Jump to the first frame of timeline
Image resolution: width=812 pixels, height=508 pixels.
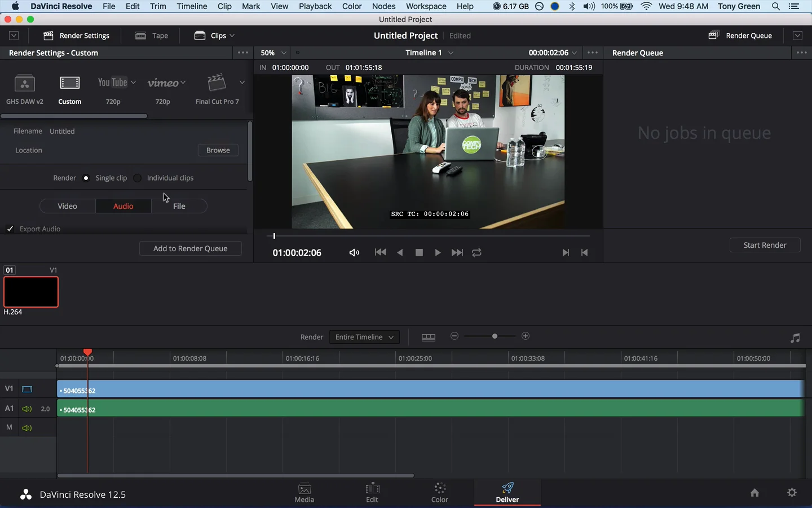(x=381, y=253)
